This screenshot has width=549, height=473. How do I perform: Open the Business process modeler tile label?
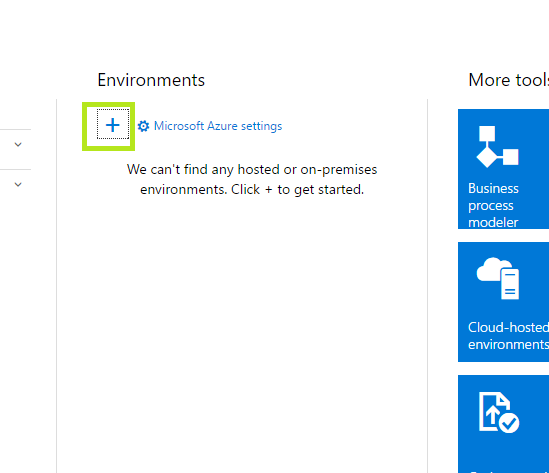coord(493,205)
